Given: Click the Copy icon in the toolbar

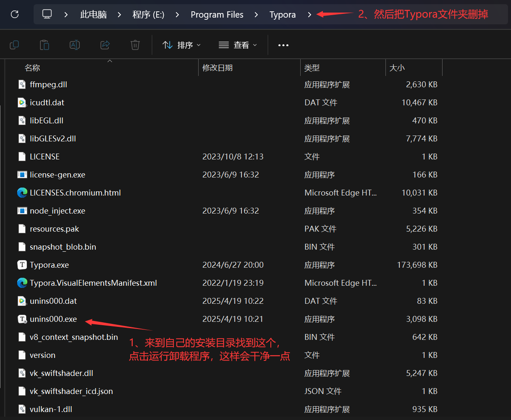Looking at the screenshot, I should [x=14, y=44].
